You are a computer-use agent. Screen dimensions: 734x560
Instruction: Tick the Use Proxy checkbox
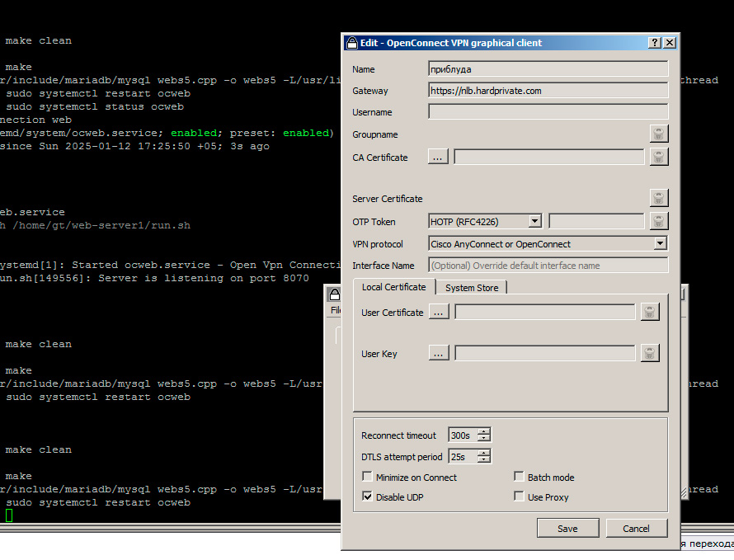pyautogui.click(x=519, y=496)
